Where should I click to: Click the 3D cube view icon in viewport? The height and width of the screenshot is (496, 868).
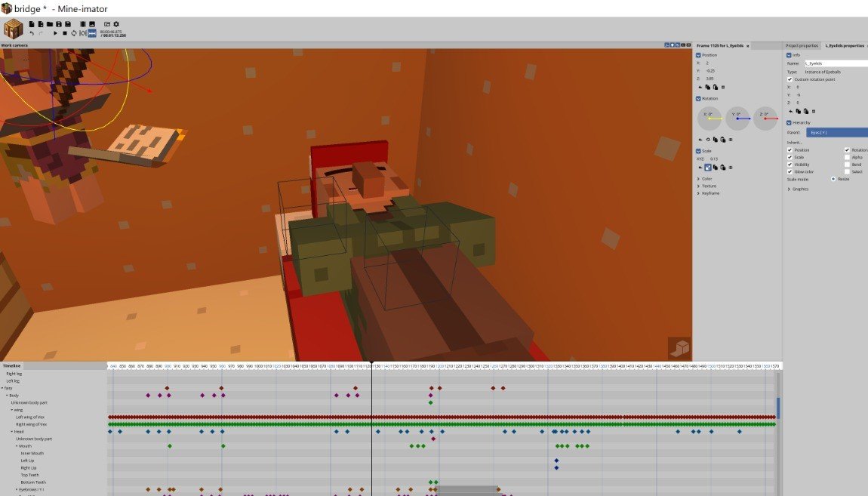(x=679, y=348)
